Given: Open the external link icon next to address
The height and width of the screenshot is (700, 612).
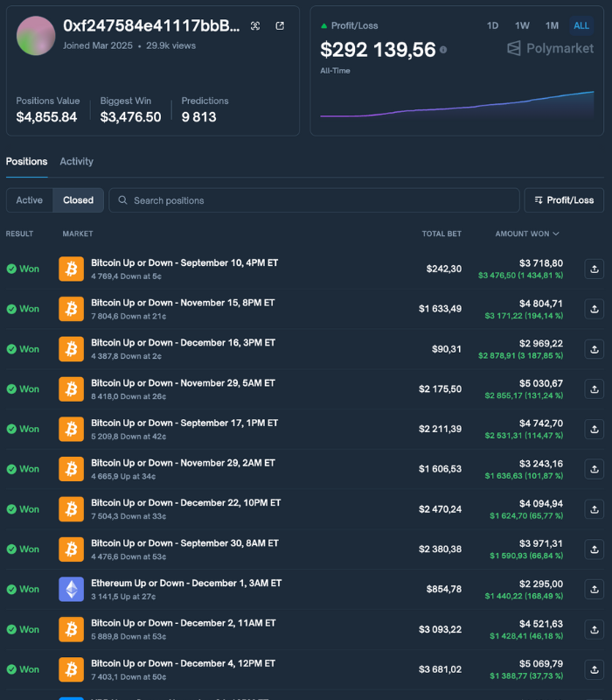Looking at the screenshot, I should [x=280, y=26].
